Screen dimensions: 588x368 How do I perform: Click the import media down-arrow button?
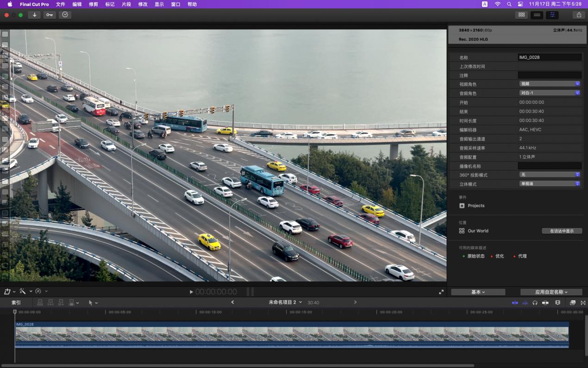point(34,15)
